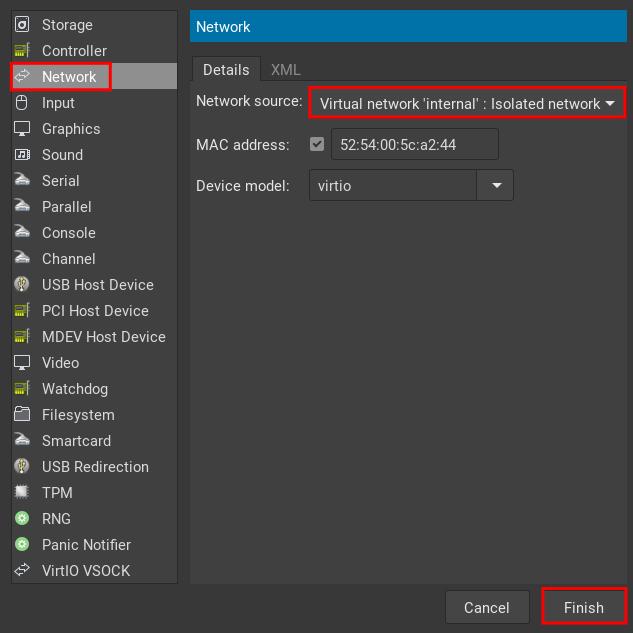Switch to the XML tab
This screenshot has height=633, width=633.
pos(285,70)
